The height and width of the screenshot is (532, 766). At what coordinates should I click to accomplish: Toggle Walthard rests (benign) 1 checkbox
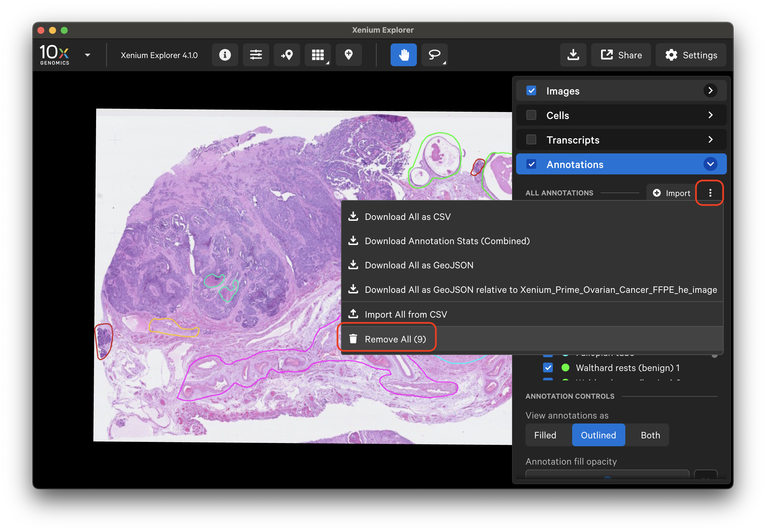point(547,367)
